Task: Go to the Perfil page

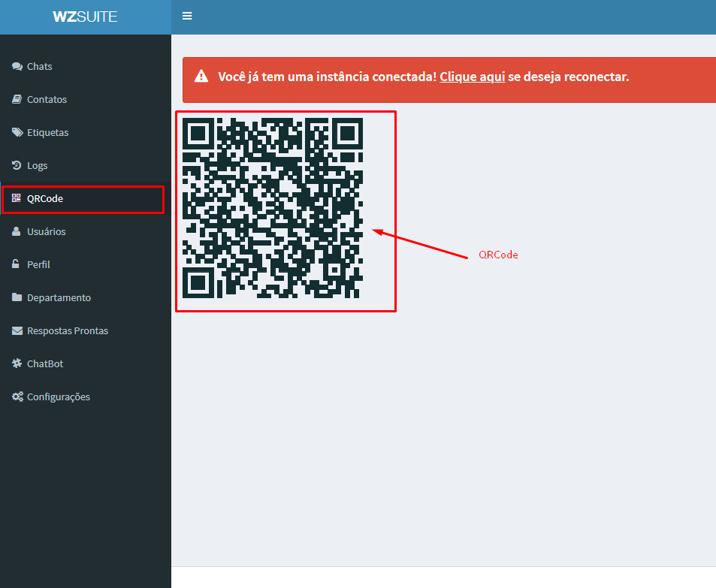Action: pyautogui.click(x=86, y=264)
